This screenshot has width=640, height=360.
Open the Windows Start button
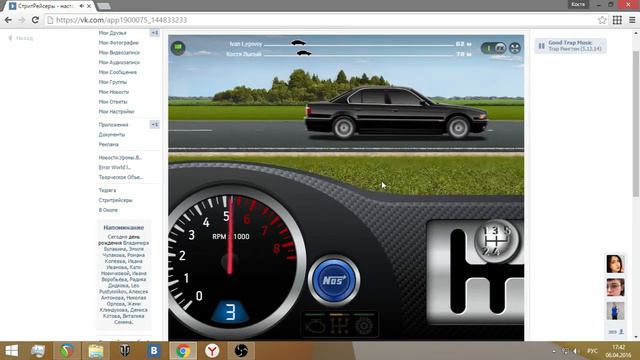point(11,351)
